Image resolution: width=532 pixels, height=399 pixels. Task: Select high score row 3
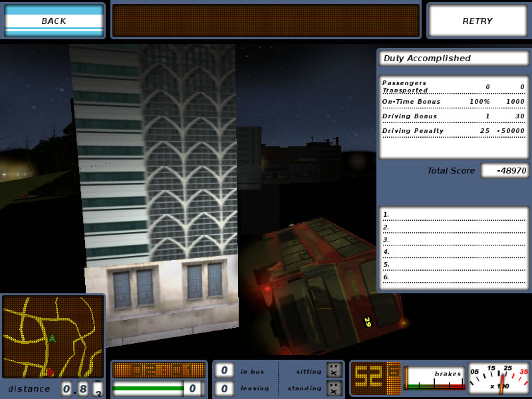(x=454, y=239)
